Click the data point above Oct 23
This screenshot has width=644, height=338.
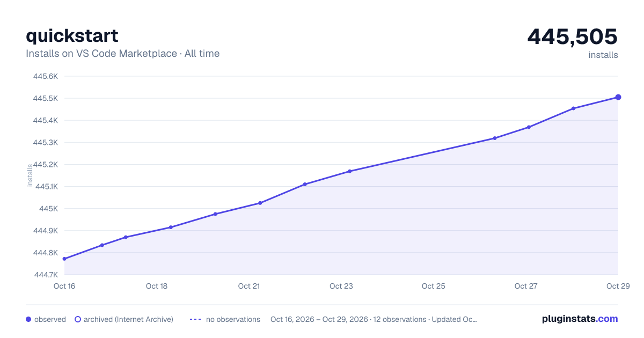coord(349,171)
